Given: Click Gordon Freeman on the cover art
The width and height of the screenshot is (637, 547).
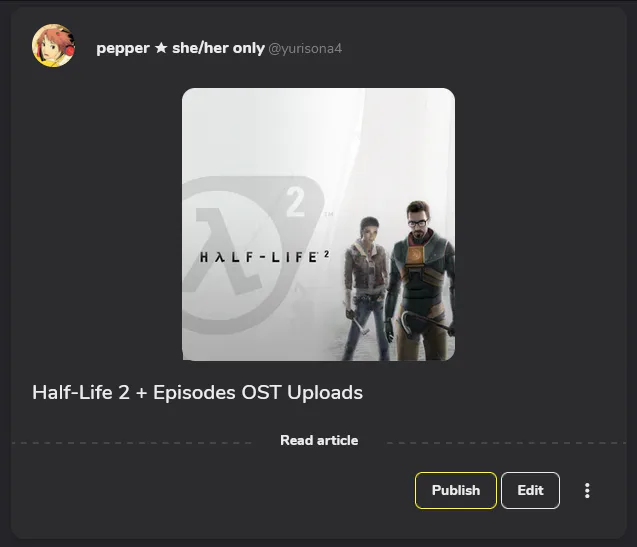Looking at the screenshot, I should coord(420,280).
